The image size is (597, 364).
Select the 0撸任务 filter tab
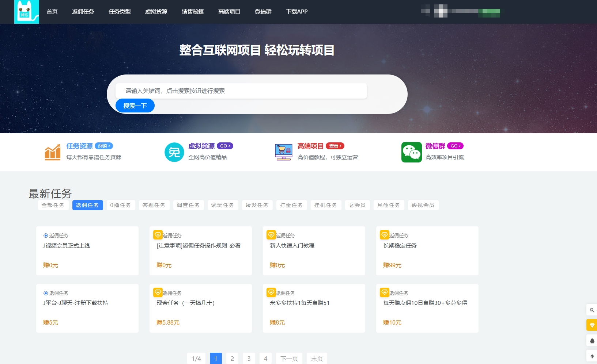coord(120,205)
